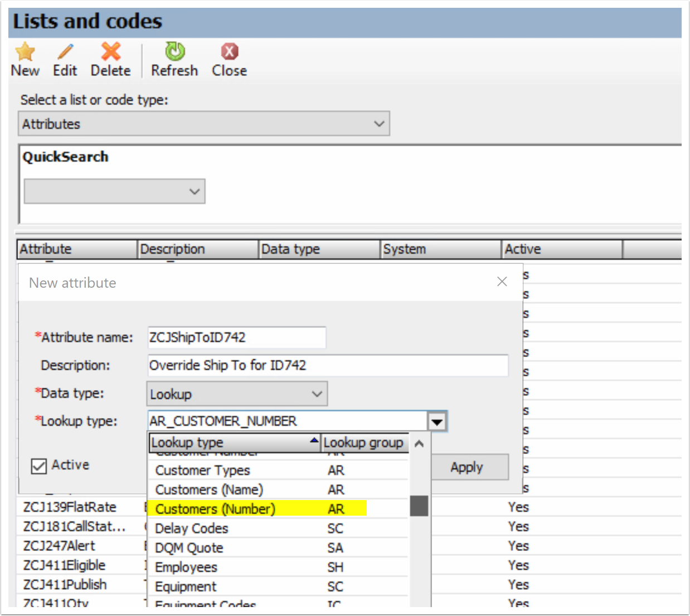This screenshot has width=690, height=616.
Task: Sort by Lookup group column header
Action: (x=365, y=443)
